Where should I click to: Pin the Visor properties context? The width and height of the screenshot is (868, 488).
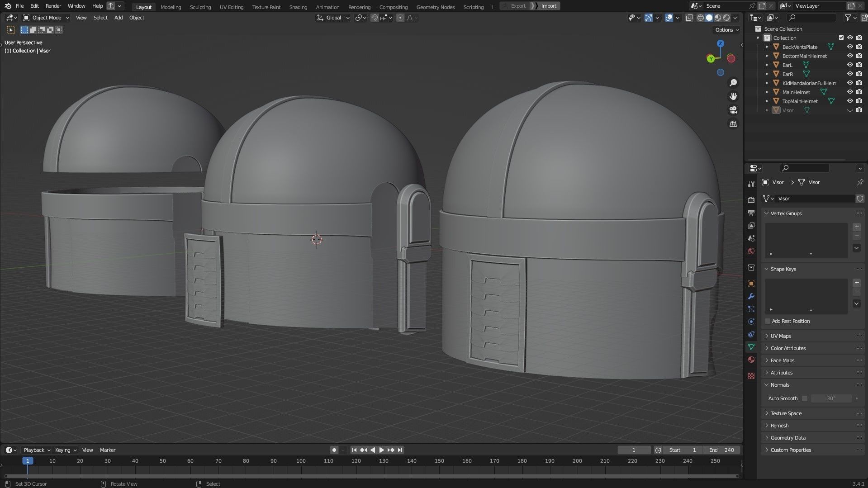click(860, 182)
